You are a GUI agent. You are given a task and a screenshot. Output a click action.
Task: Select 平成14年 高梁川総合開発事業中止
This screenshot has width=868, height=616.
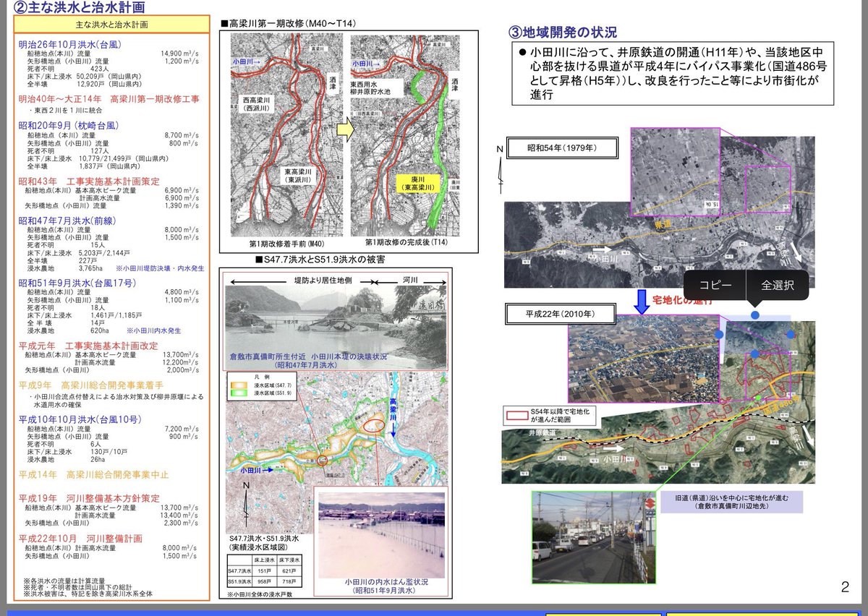coord(93,475)
